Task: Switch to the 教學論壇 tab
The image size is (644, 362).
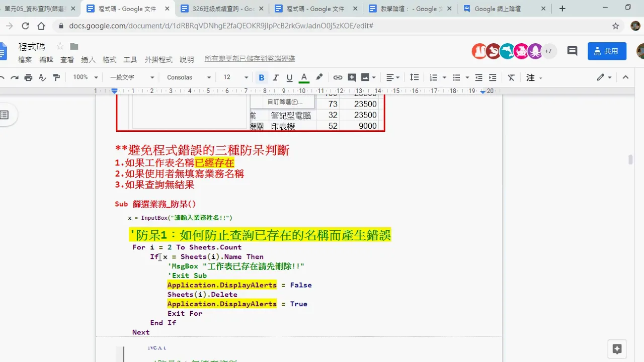Action: click(x=409, y=9)
